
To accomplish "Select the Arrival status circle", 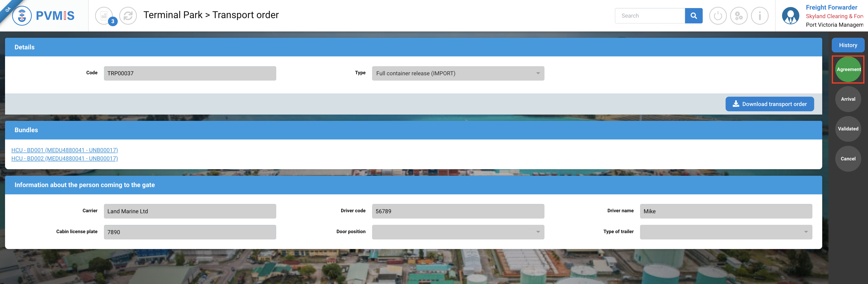I will tap(848, 99).
